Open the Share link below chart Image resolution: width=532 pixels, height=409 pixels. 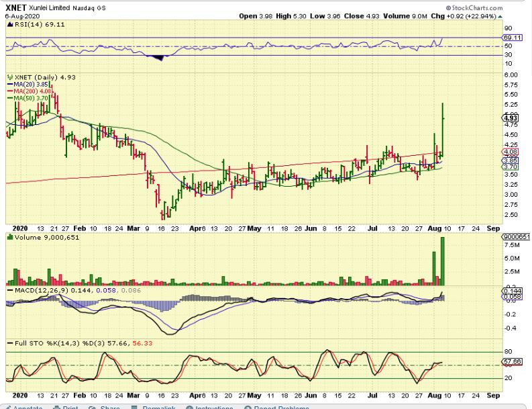(x=104, y=406)
